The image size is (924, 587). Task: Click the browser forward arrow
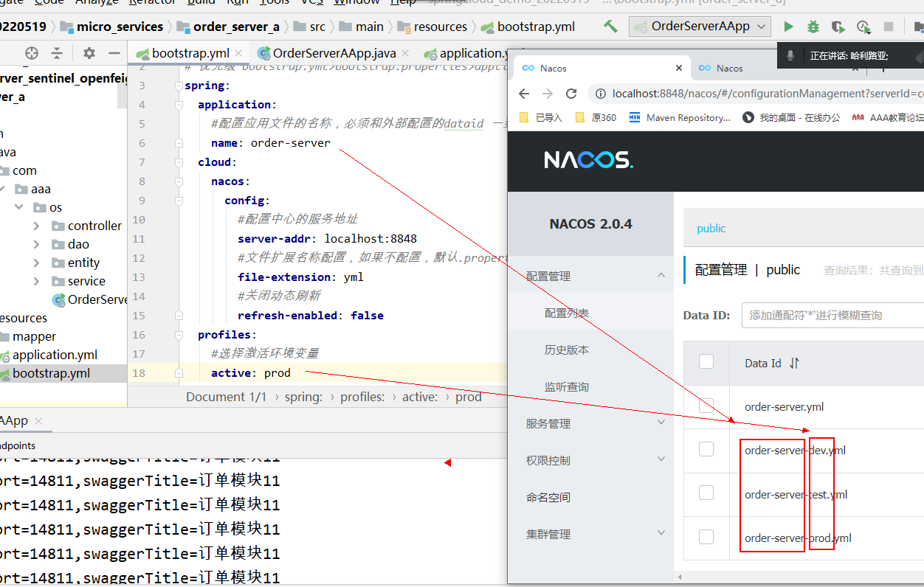point(548,94)
